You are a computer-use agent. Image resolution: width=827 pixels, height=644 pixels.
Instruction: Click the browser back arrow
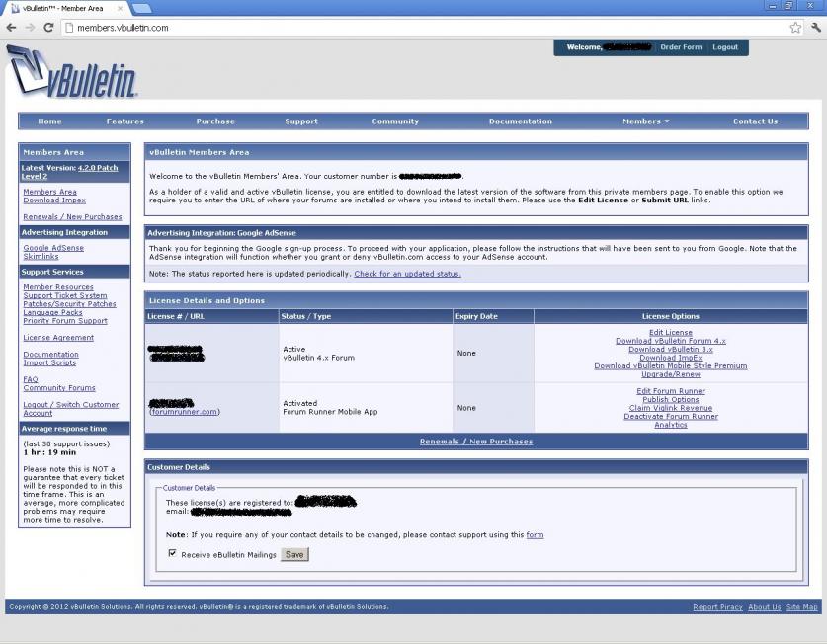(12, 28)
